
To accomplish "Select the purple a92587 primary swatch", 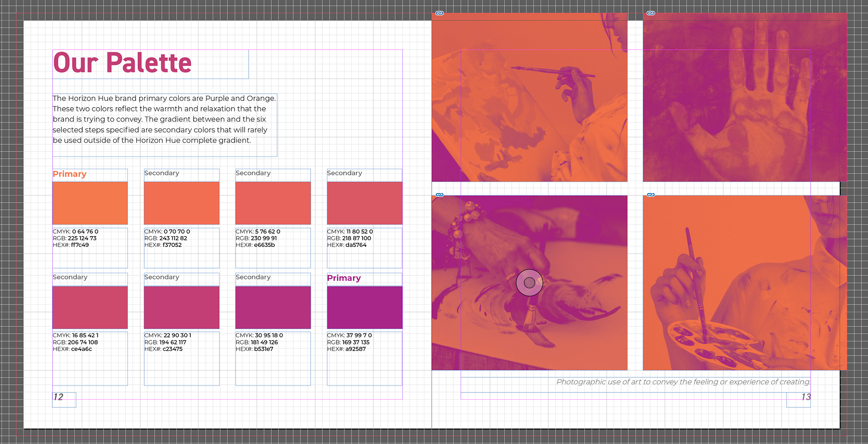I will click(x=364, y=307).
